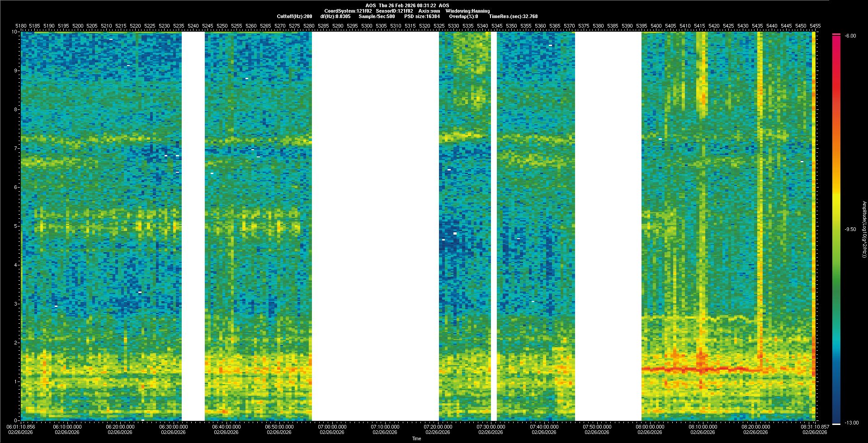Click the 9 frequency tick on the y-axis
868x443 pixels.
(x=16, y=71)
